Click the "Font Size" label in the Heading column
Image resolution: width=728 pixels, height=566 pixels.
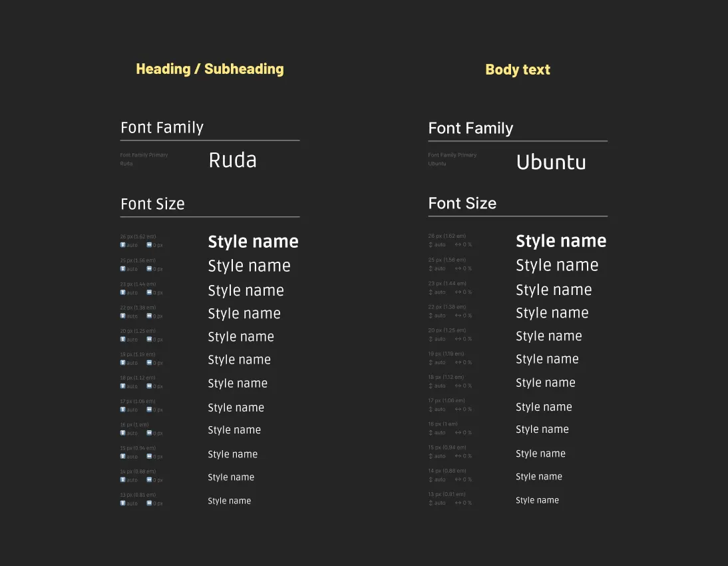[152, 204]
